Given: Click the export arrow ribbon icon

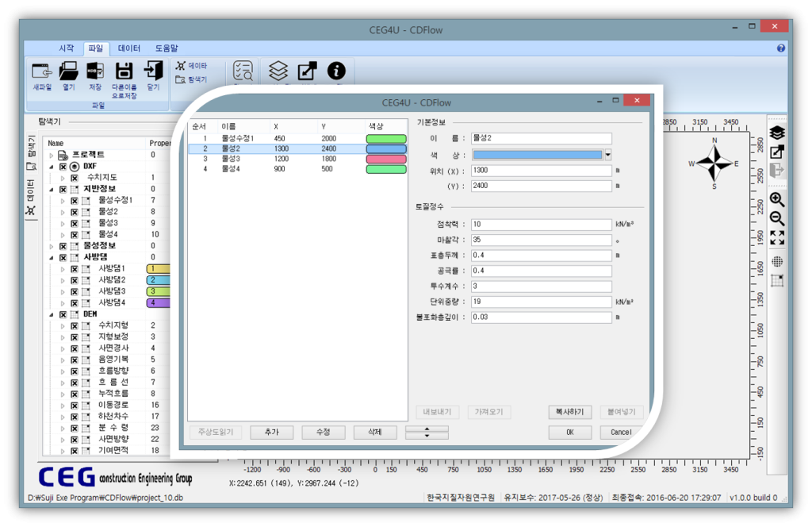Looking at the screenshot, I should tap(307, 71).
